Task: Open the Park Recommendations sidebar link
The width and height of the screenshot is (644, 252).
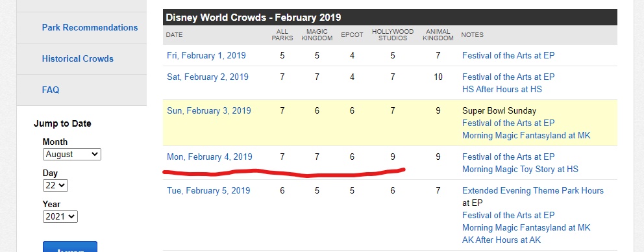Action: point(90,27)
